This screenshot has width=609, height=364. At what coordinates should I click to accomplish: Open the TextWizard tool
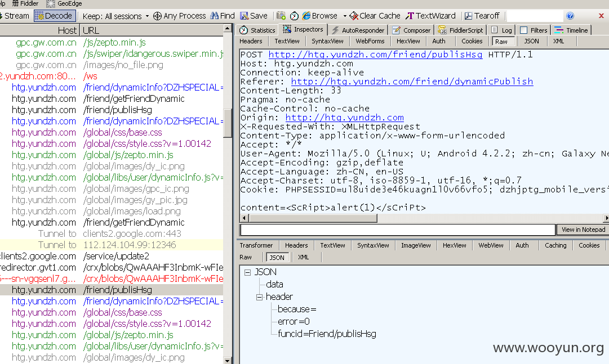(x=430, y=16)
